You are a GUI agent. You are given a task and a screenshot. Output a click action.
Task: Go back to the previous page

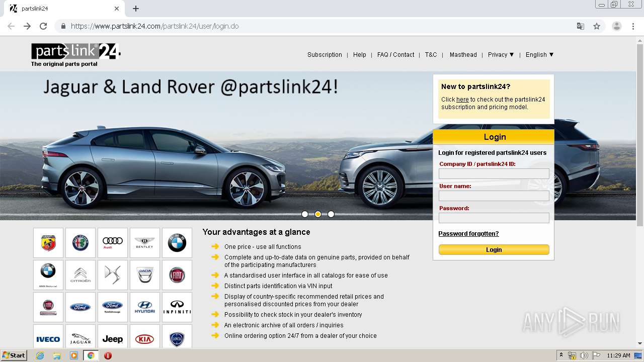pos(11,26)
